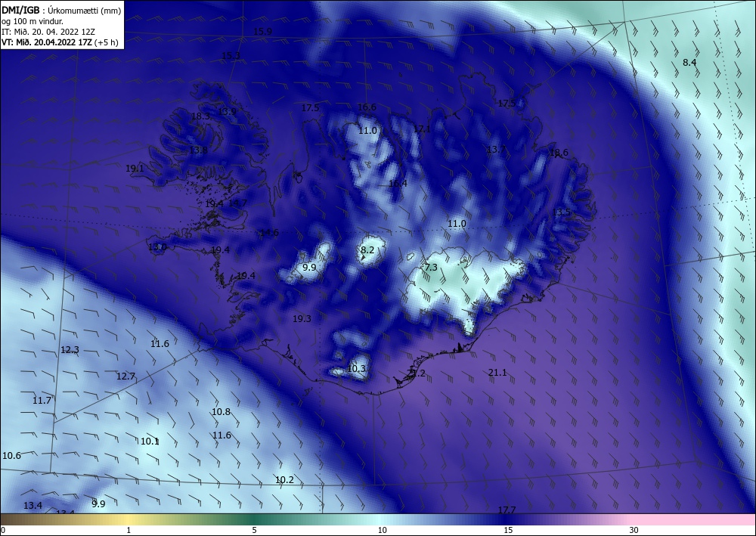Click the 10.8 value on the map

point(221,412)
